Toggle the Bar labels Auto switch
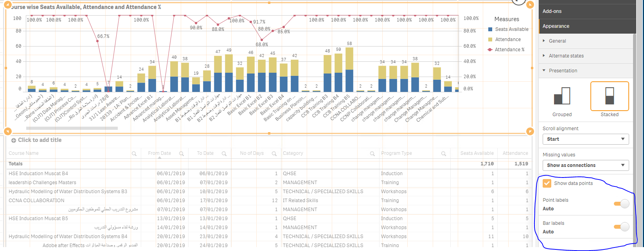Screen dimensions: 644x251 [621, 227]
